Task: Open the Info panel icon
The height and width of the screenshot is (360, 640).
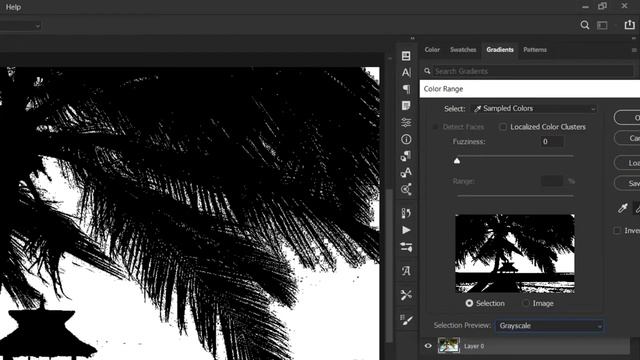Action: click(x=406, y=139)
